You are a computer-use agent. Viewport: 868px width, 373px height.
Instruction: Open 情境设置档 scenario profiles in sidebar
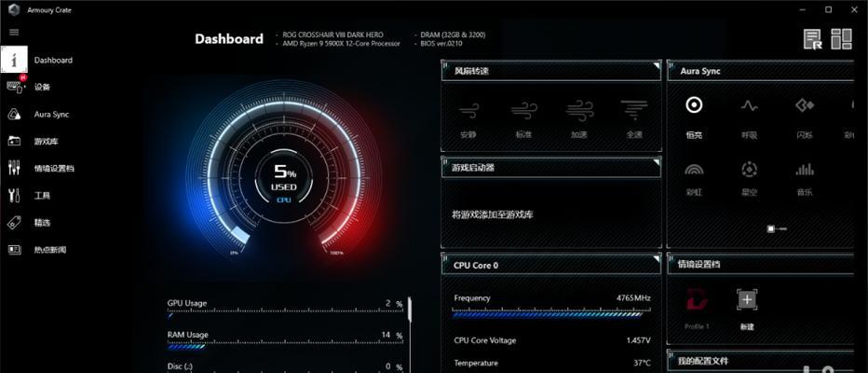click(x=54, y=169)
